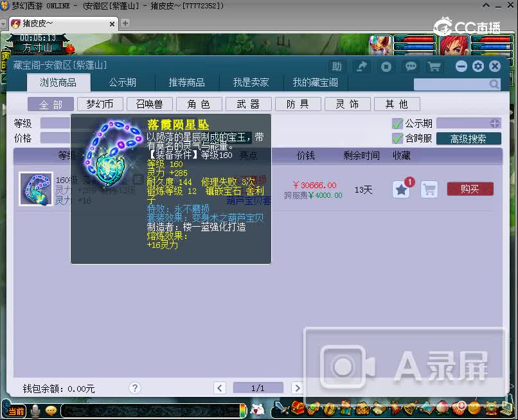Close the 藏宝阁 panel
Viewport: 518px width, 420px height.
point(495,66)
